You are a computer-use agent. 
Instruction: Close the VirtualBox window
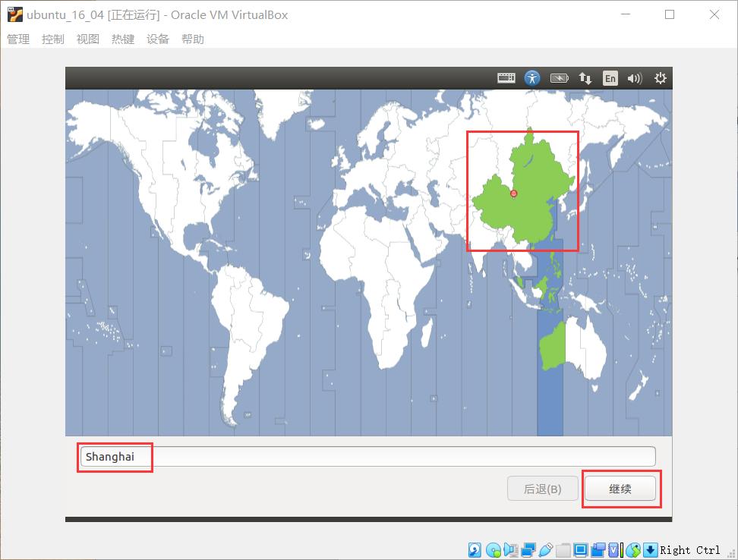(x=714, y=14)
